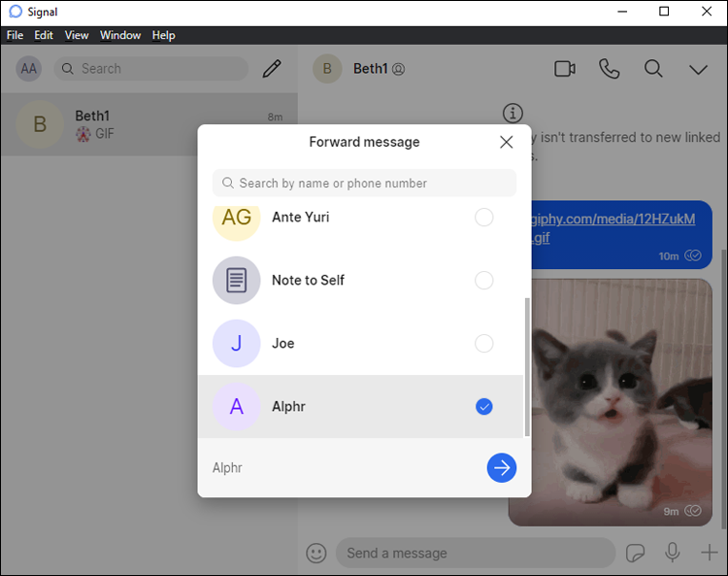Select the Ante Yuri recipient circle
This screenshot has width=728, height=576.
click(483, 218)
